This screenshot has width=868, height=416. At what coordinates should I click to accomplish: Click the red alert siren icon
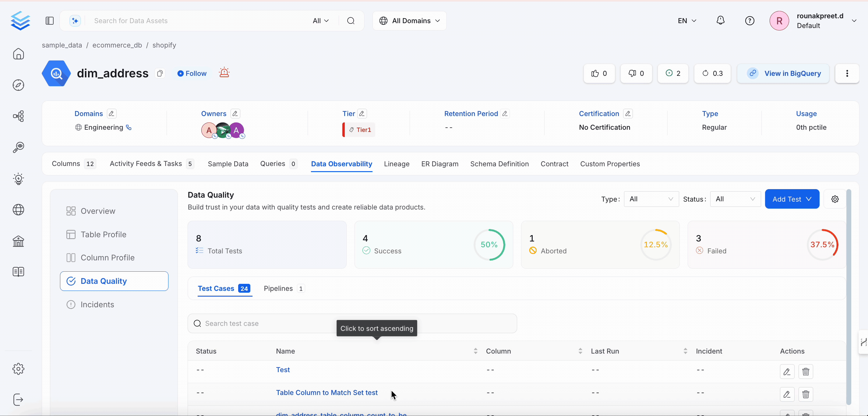pos(224,73)
